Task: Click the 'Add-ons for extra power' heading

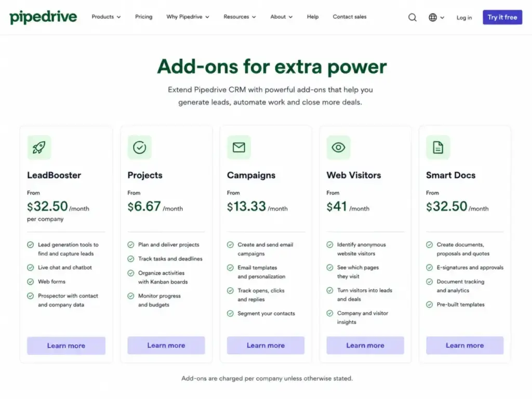Action: (x=272, y=66)
